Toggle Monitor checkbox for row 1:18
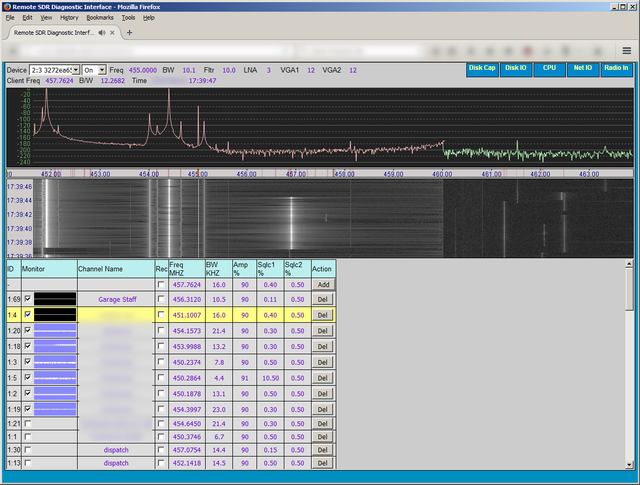640x485 pixels. point(28,346)
